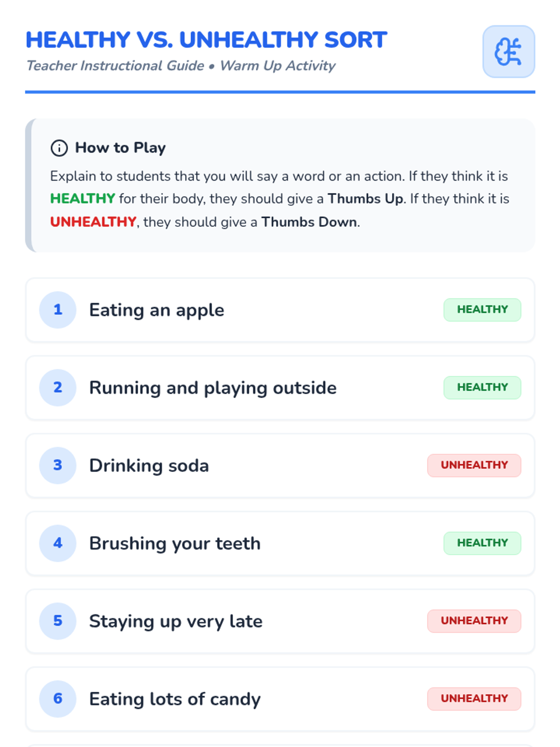Click the HEALTHY tag for Brushing your teeth
Image resolution: width=560 pixels, height=747 pixels.
point(482,543)
